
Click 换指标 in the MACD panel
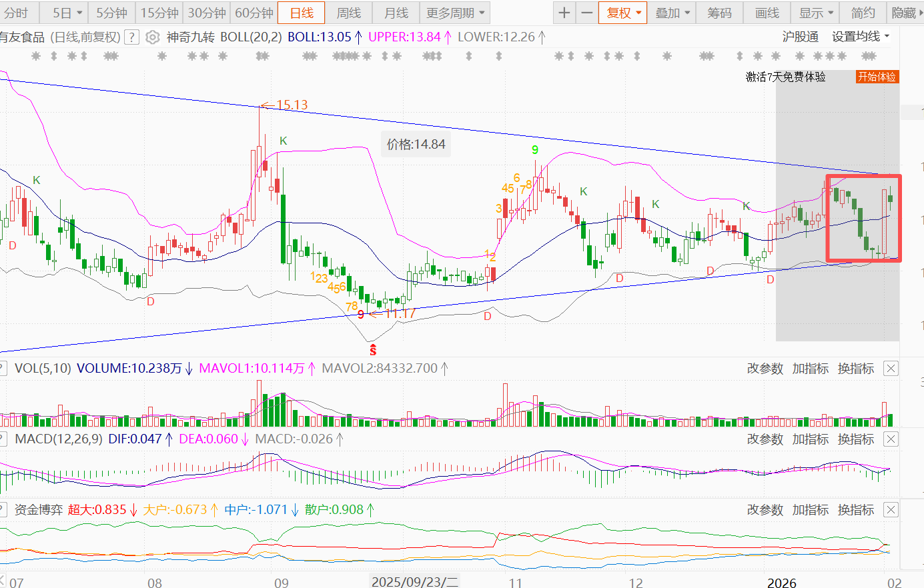coord(856,439)
